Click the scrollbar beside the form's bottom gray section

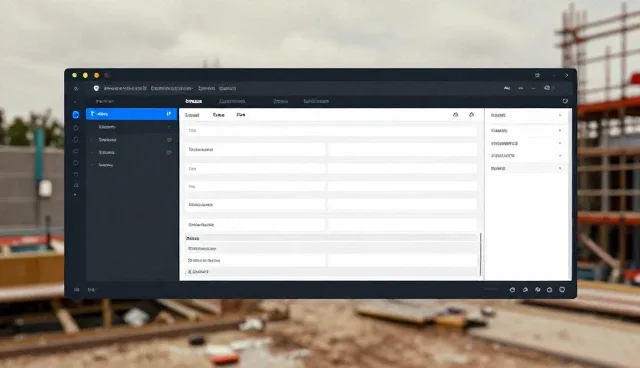480,254
